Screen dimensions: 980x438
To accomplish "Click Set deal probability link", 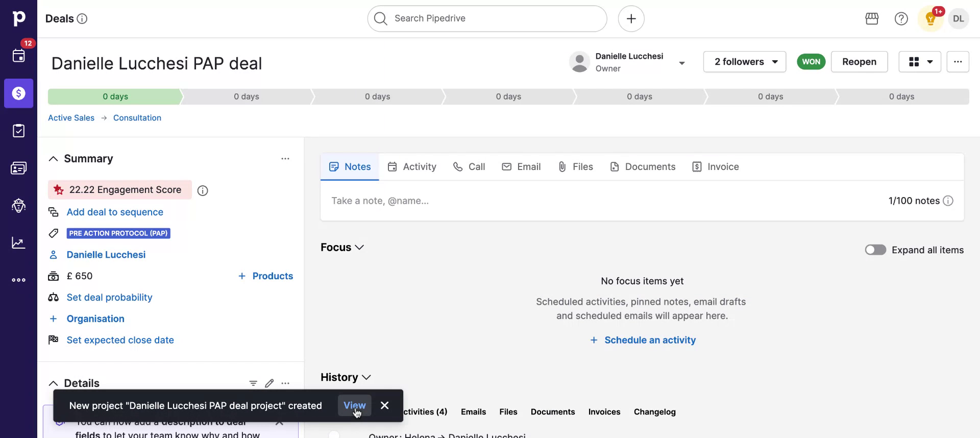I will click(x=109, y=298).
